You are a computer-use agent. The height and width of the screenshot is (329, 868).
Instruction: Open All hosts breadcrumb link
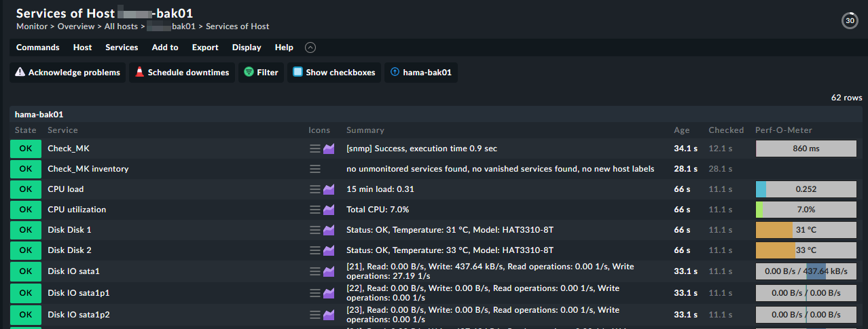[121, 26]
